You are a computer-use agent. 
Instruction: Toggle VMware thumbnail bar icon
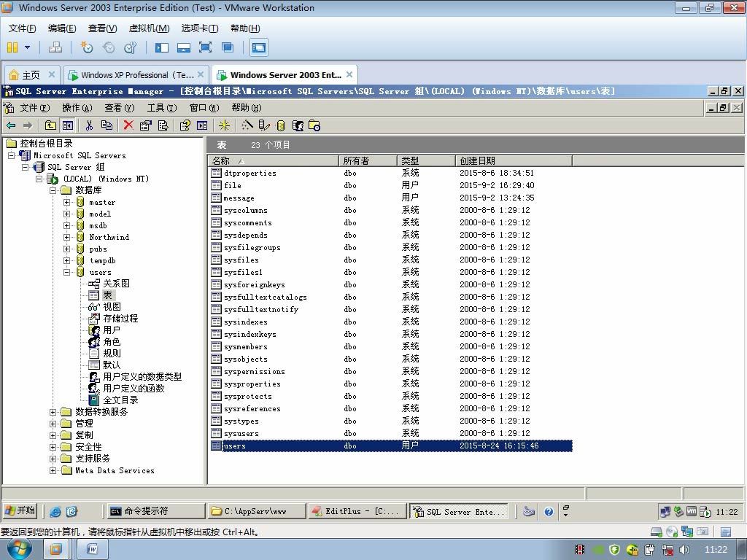pyautogui.click(x=184, y=47)
